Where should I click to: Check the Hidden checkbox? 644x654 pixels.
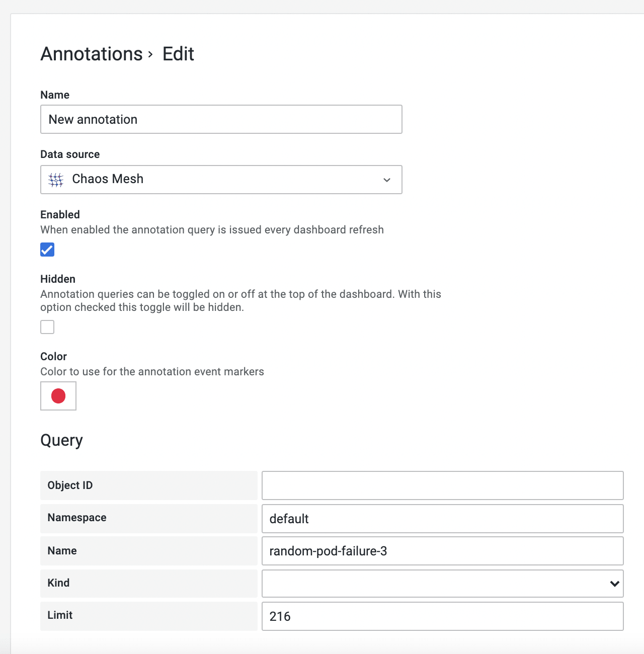coord(47,327)
